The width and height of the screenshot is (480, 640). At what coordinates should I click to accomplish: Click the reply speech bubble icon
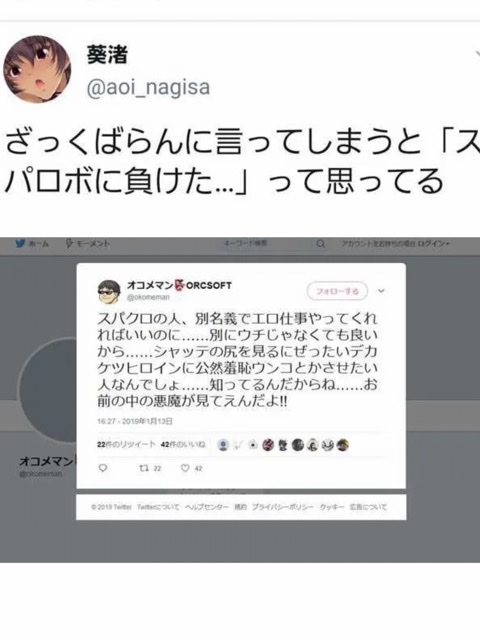(x=103, y=468)
